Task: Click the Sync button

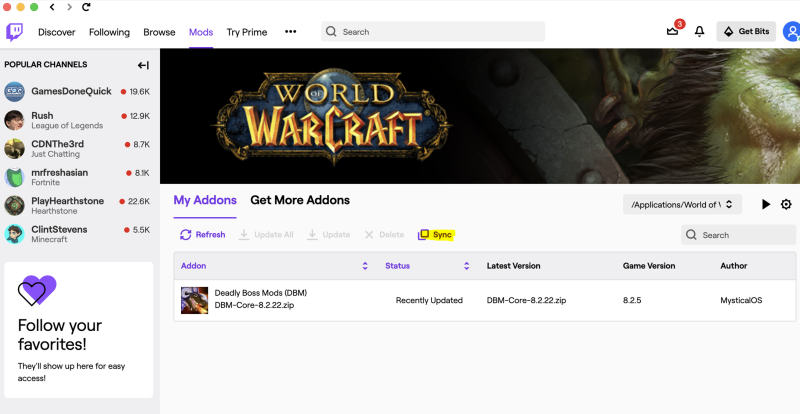Action: click(x=435, y=235)
